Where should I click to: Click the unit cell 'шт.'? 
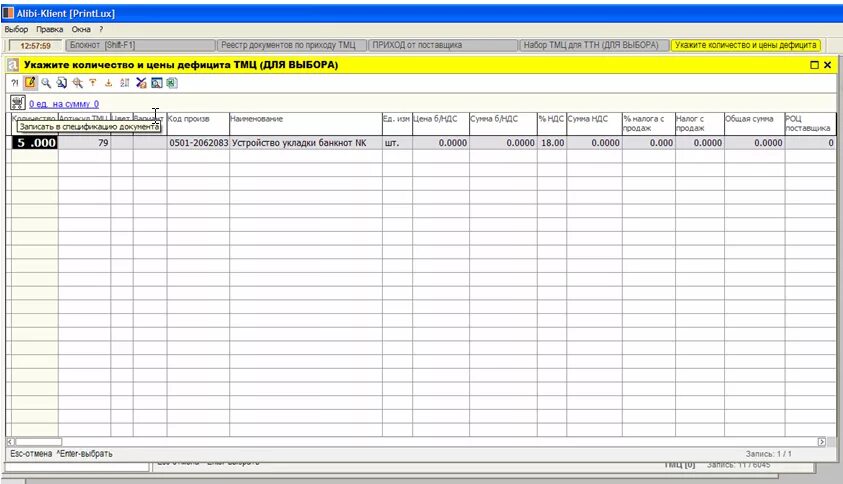(x=397, y=143)
